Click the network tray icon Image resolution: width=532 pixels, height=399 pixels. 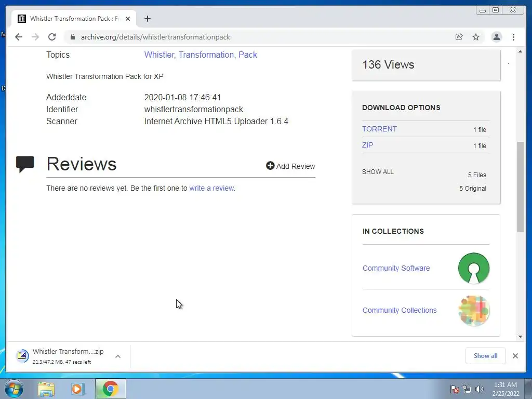coord(467,389)
